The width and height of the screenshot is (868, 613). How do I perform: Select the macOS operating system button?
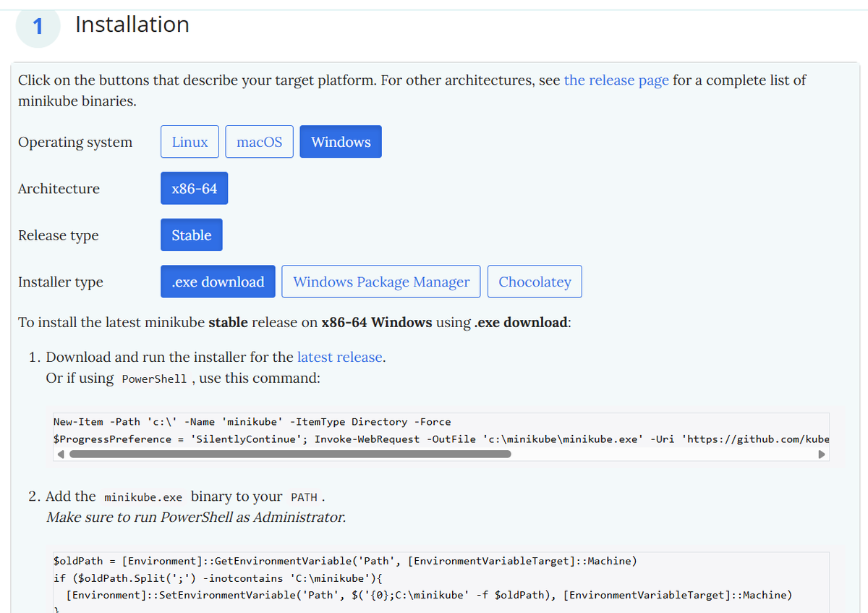click(x=259, y=142)
